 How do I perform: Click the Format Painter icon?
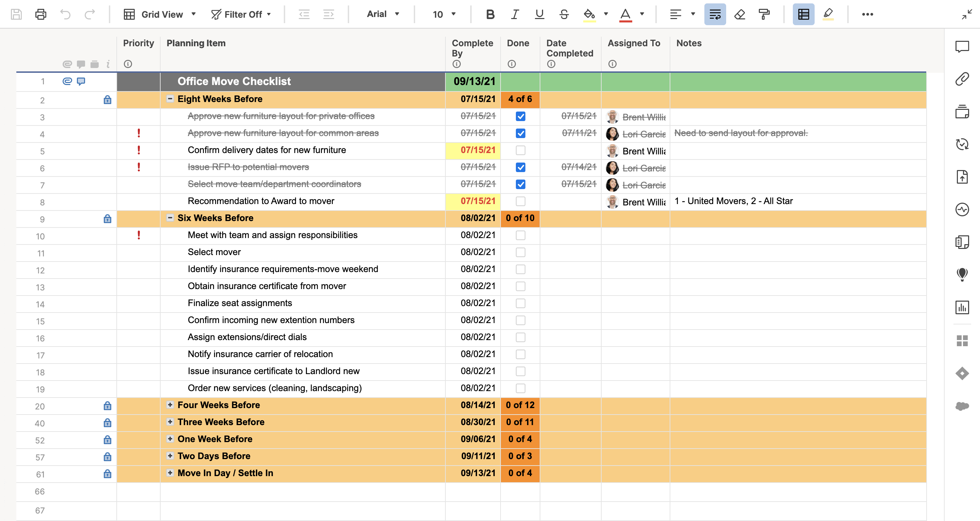point(764,14)
